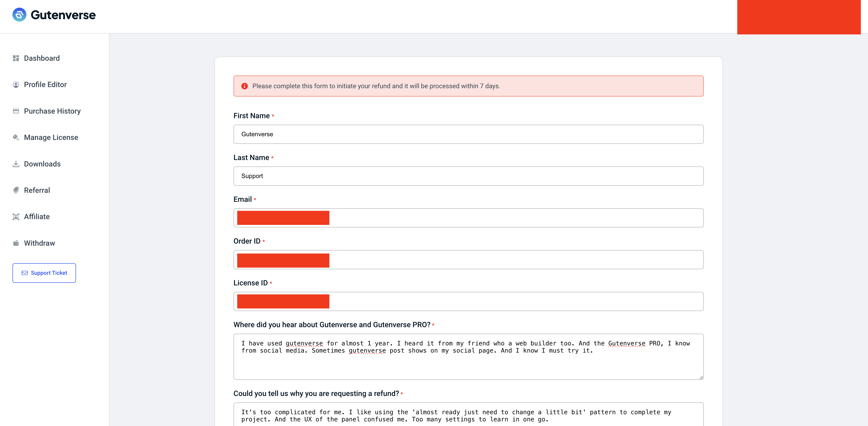The width and height of the screenshot is (868, 426).
Task: Click the Gutenverse logo icon
Action: coord(19,15)
